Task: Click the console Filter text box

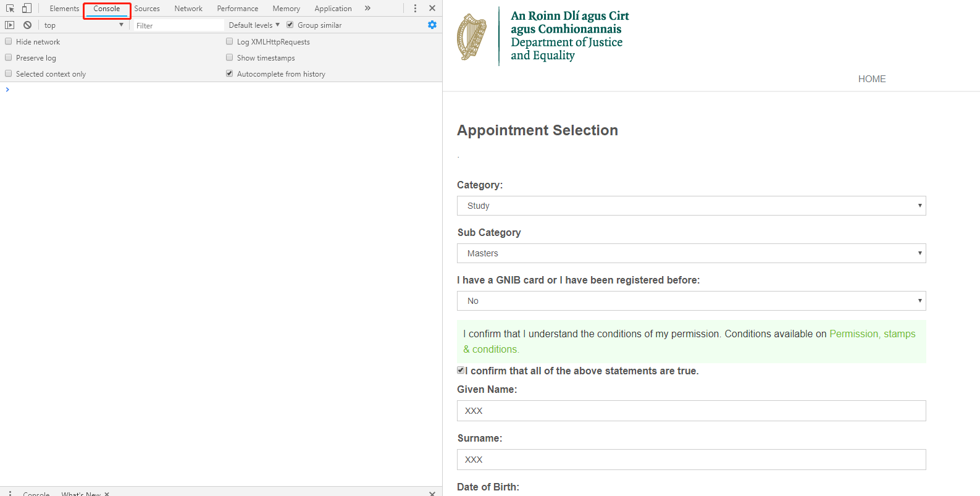Action: tap(179, 25)
